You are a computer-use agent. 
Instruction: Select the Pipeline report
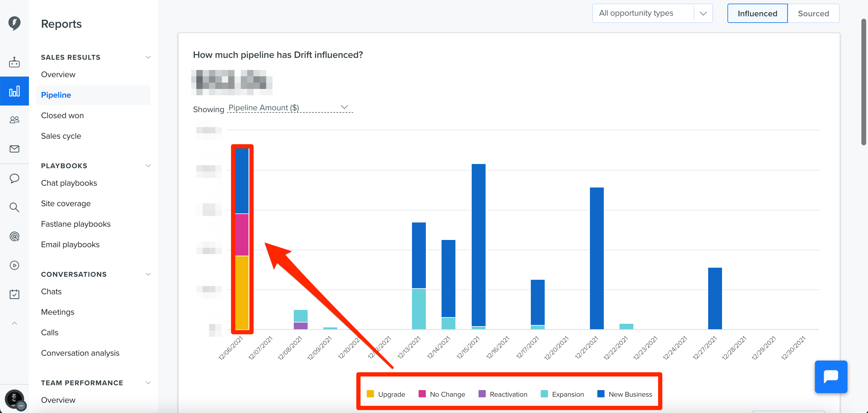tap(93, 95)
